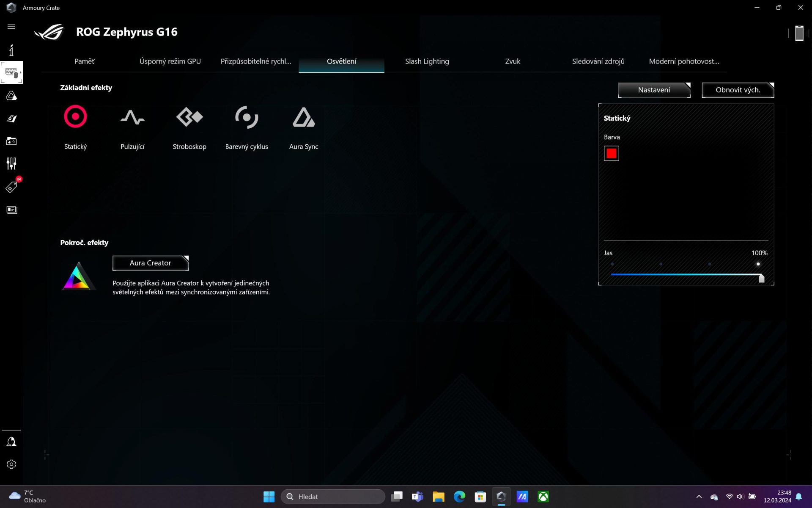Set brightness to second dot level
Image resolution: width=812 pixels, height=508 pixels.
click(x=661, y=264)
